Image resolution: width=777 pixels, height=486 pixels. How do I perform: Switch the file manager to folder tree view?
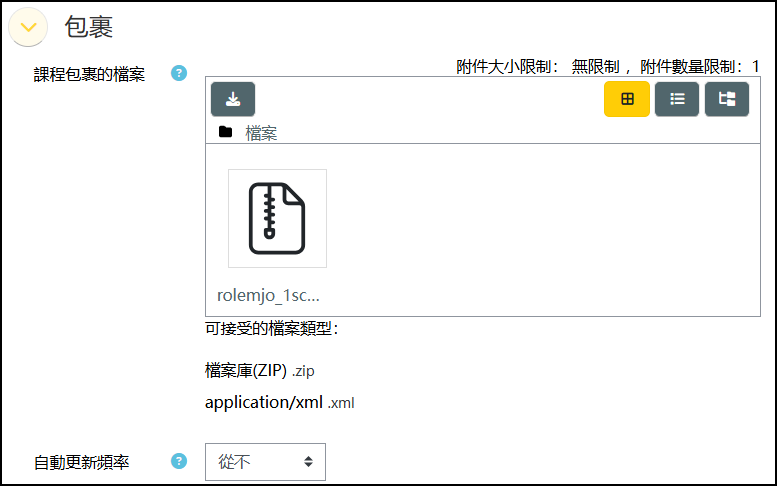(x=727, y=99)
